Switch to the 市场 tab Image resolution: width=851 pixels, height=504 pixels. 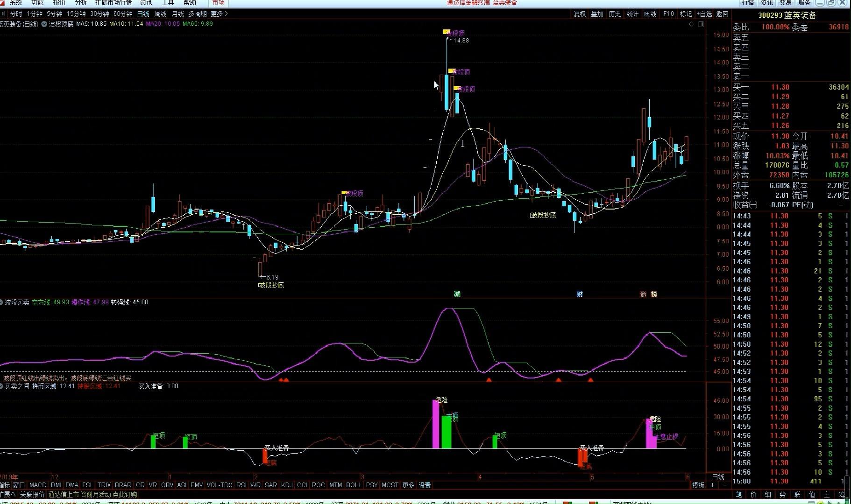218,3
